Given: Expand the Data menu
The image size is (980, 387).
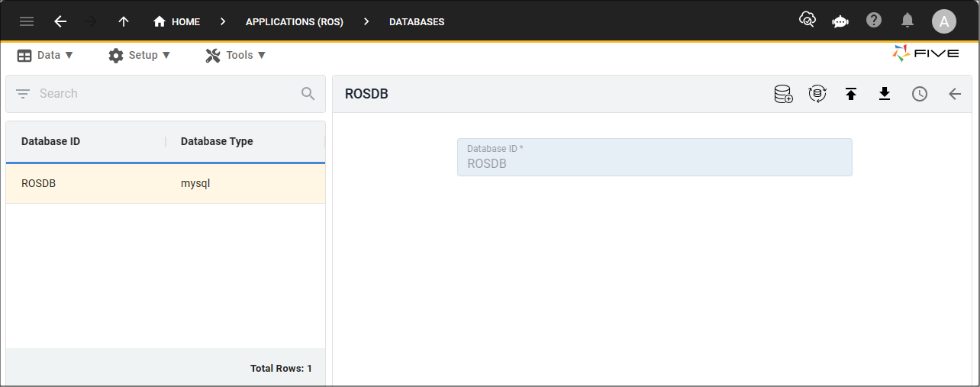Looking at the screenshot, I should (x=45, y=55).
